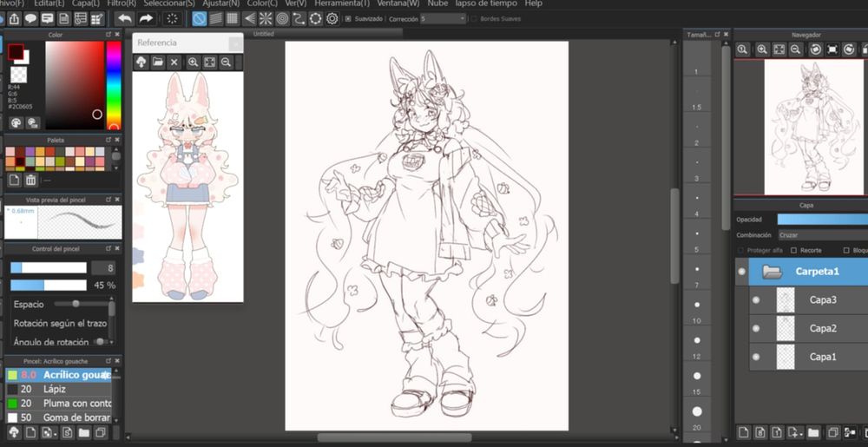Open the snap settings gear icon
Viewport: 868px width, 447px height.
coord(332,19)
